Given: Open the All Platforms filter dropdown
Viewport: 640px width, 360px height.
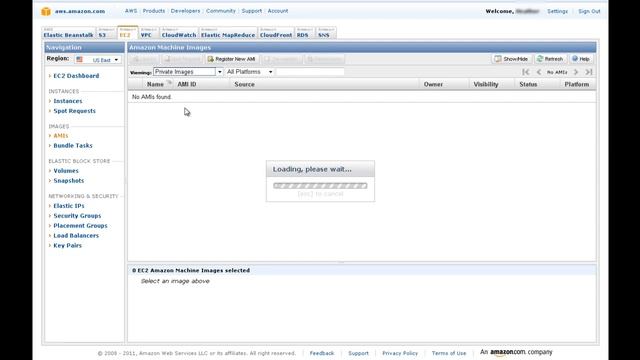Looking at the screenshot, I should (249, 72).
